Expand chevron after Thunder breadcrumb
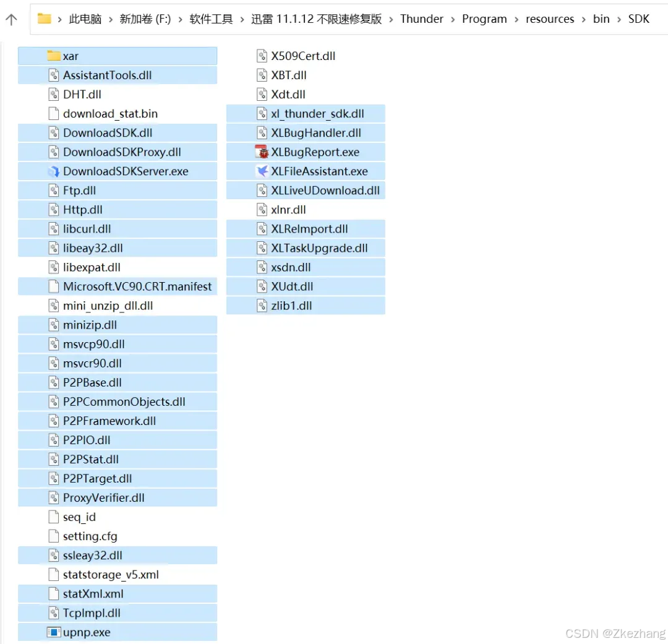This screenshot has height=644, width=668. (x=453, y=20)
